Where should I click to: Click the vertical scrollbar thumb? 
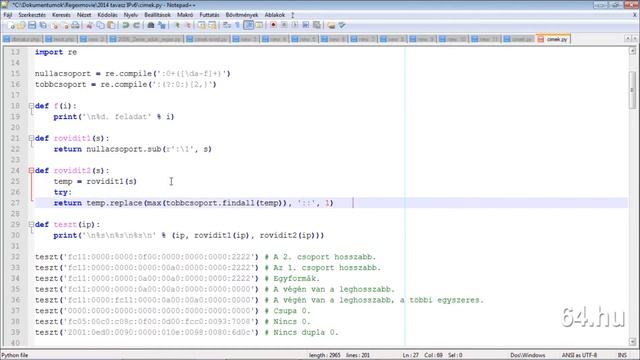(x=632, y=90)
